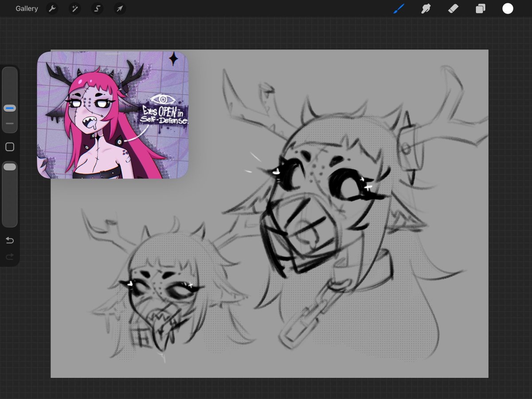
Task: Click the brush opacity slider handle
Action: (10, 167)
